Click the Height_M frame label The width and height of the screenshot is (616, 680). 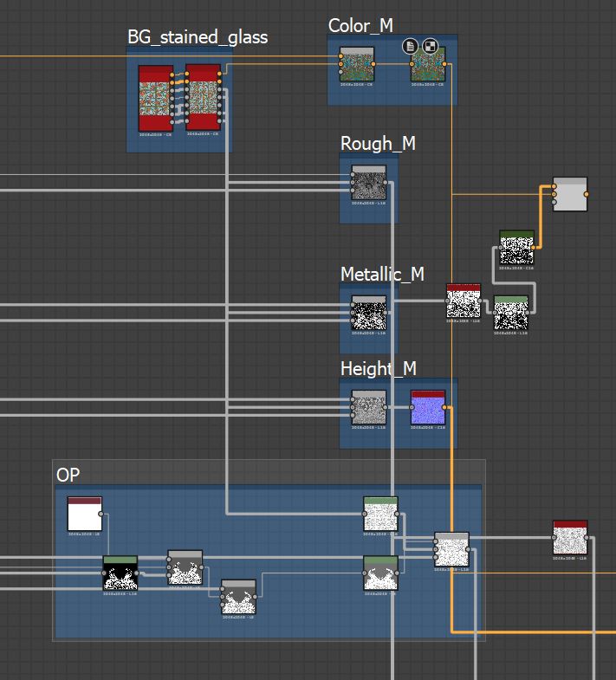pyautogui.click(x=379, y=369)
